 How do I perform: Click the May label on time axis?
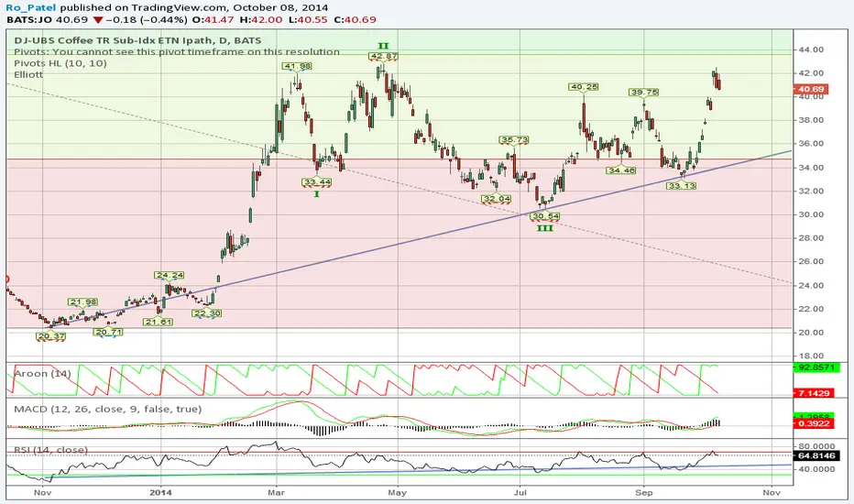[x=398, y=493]
